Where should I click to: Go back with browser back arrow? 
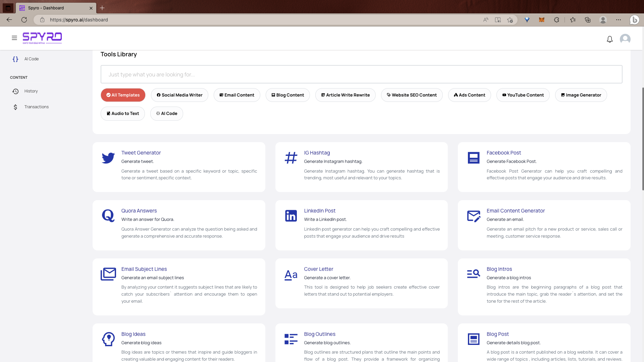coord(9,20)
